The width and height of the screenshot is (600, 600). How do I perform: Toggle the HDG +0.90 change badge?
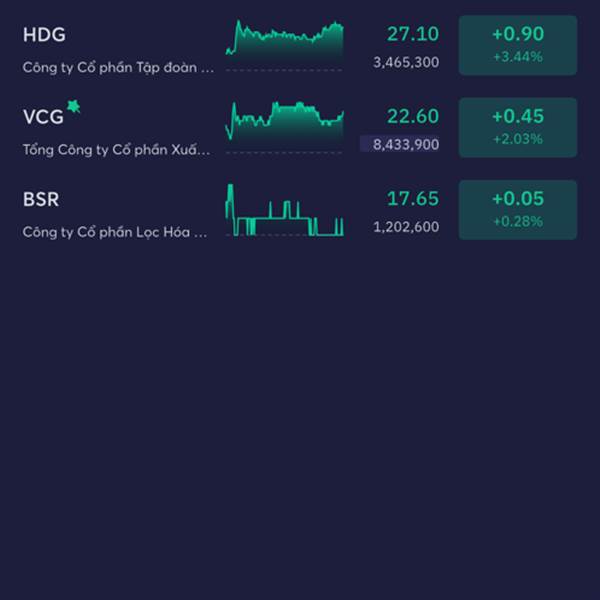(518, 45)
